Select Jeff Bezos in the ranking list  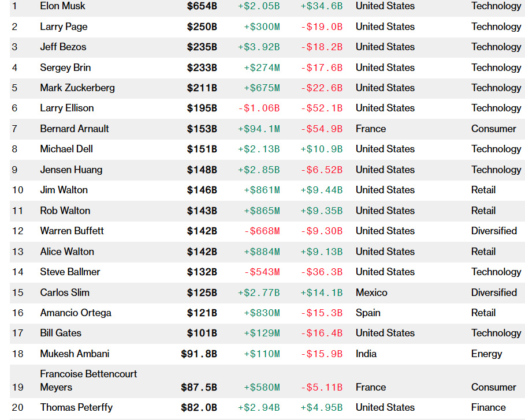coord(63,47)
